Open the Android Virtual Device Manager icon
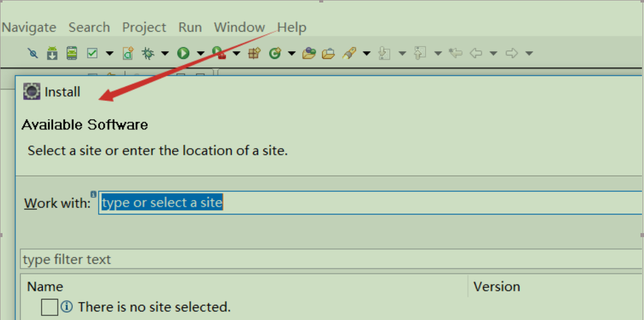Screen dimensions: 644x320 (72, 53)
